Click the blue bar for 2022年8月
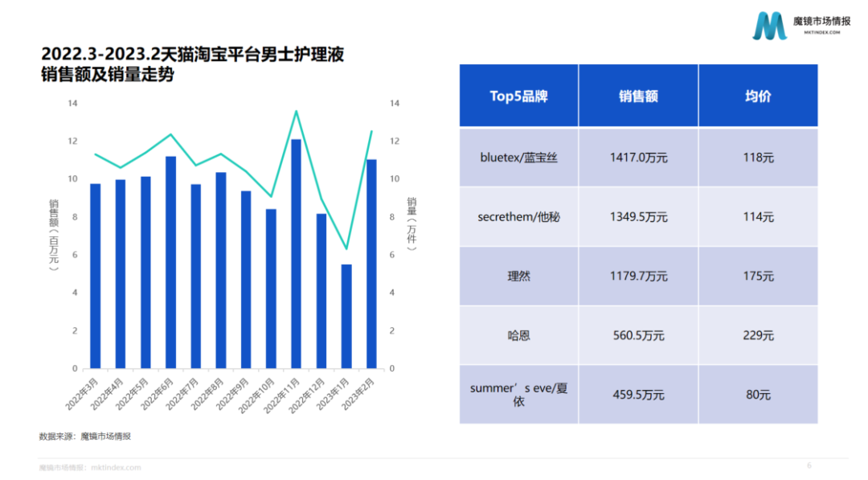868x480 pixels. (221, 270)
